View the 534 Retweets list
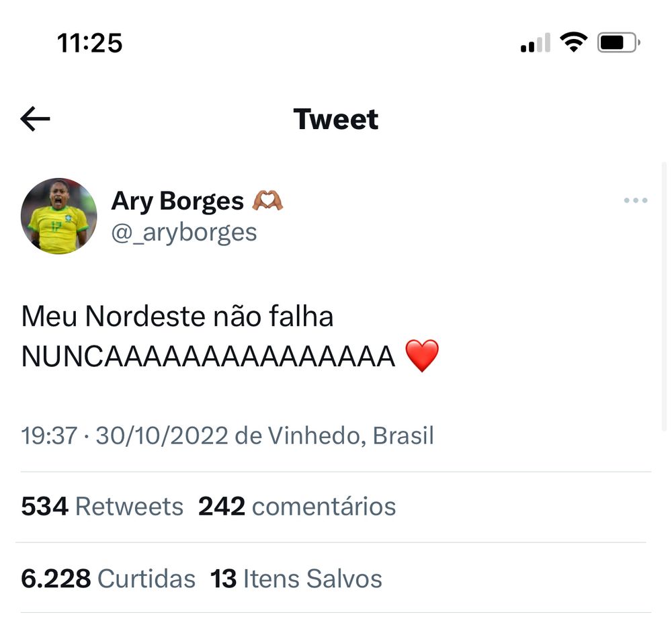 pos(102,506)
